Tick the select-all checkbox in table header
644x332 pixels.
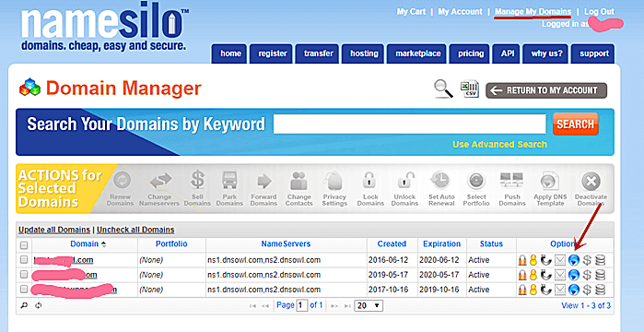pyautogui.click(x=24, y=245)
